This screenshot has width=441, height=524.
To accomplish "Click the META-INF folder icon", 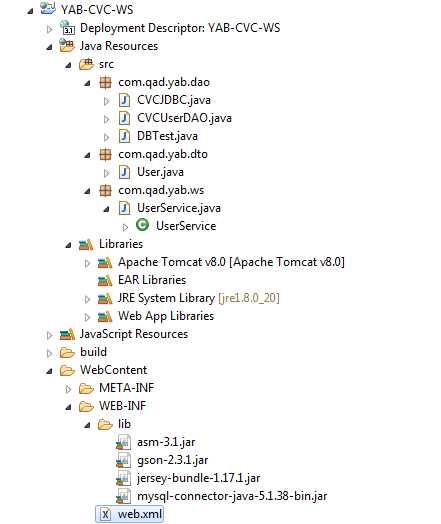I will click(86, 389).
